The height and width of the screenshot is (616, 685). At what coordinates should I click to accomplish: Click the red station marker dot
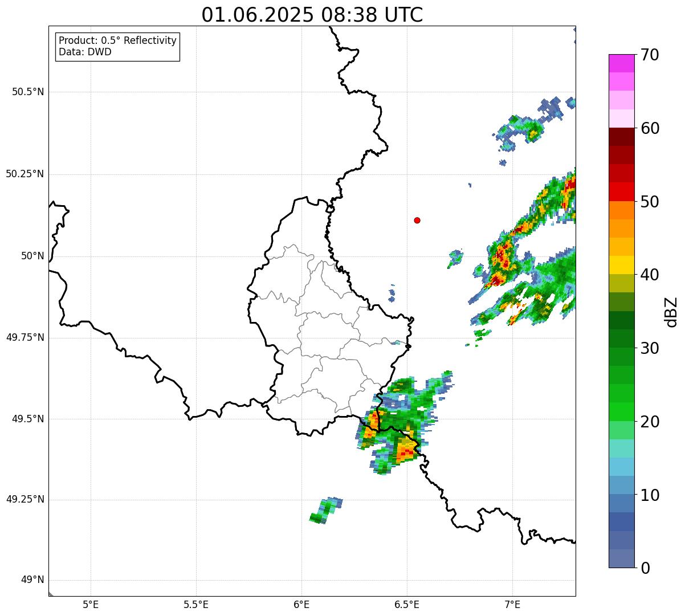point(417,220)
